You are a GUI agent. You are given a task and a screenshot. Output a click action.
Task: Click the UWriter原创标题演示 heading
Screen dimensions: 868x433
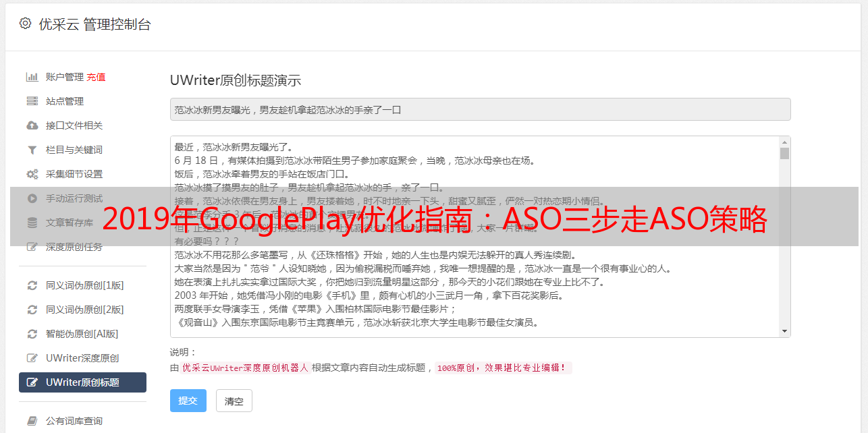point(236,80)
